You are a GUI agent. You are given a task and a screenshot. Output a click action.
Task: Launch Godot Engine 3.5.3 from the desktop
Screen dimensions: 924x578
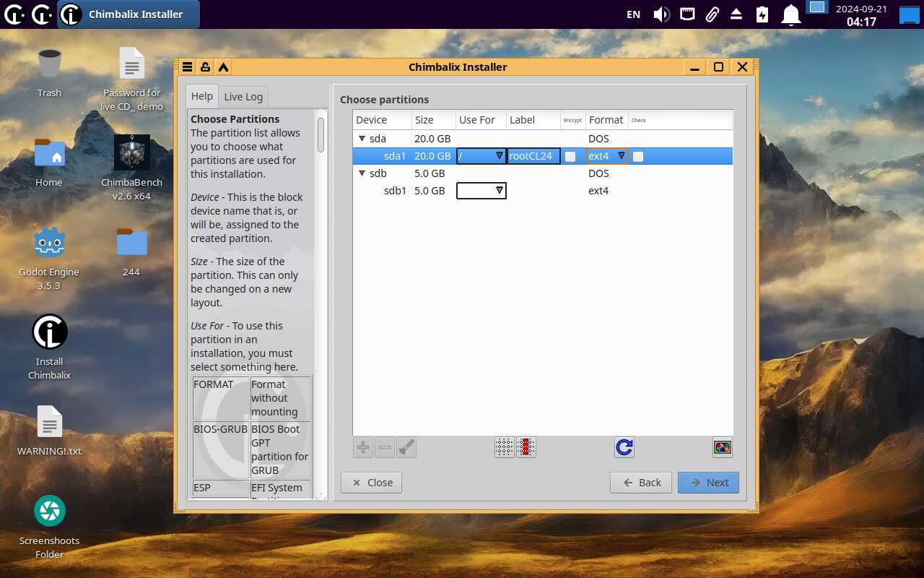click(x=49, y=258)
